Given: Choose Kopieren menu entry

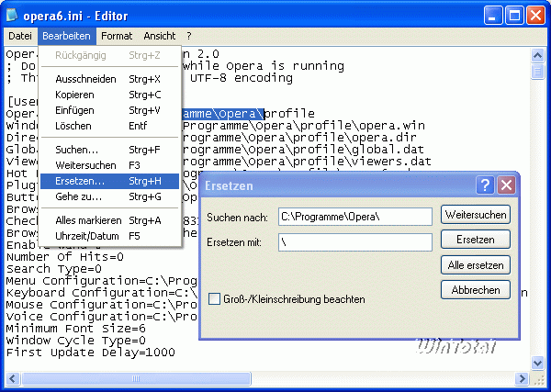Looking at the screenshot, I should pyautogui.click(x=109, y=95).
